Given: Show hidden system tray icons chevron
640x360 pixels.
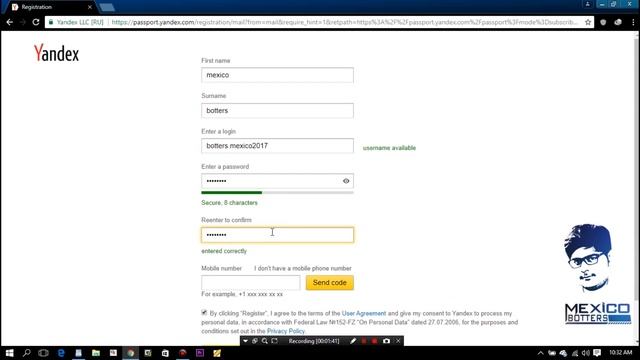Looking at the screenshot, I should [x=540, y=353].
